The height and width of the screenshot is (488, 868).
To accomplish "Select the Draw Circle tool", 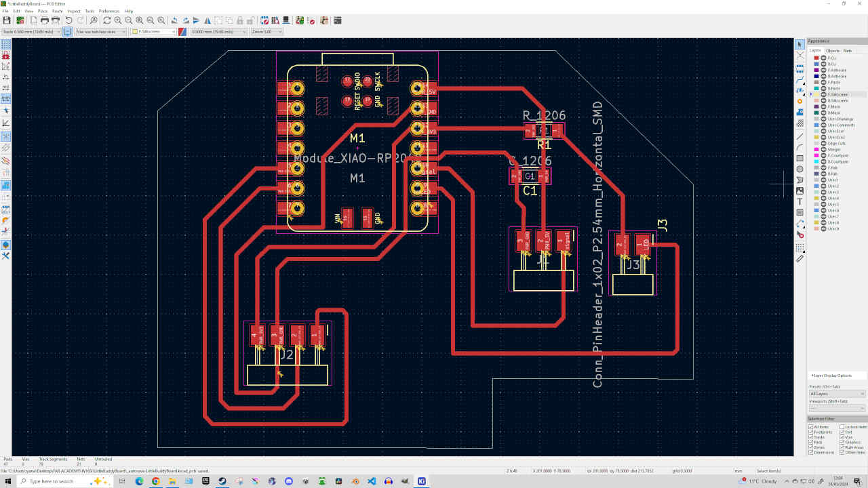I will tap(800, 169).
